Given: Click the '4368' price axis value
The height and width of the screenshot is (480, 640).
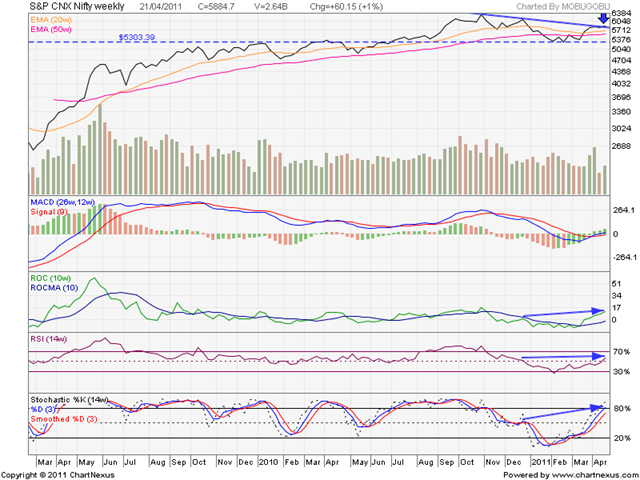Looking at the screenshot, I should point(621,72).
